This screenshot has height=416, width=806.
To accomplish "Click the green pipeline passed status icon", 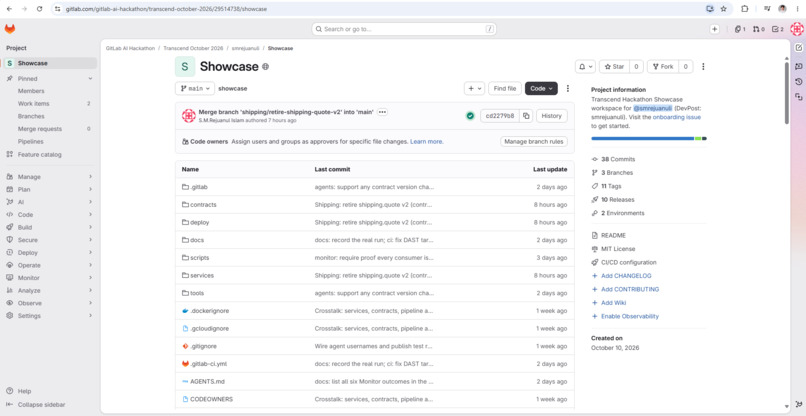I will [470, 116].
